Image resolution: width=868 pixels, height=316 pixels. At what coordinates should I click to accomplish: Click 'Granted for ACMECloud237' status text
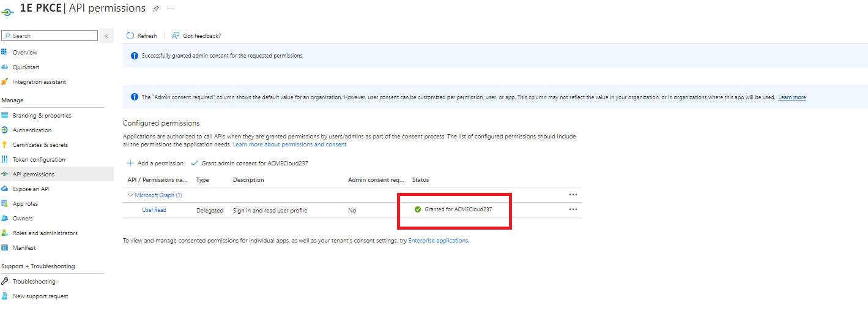(459, 209)
